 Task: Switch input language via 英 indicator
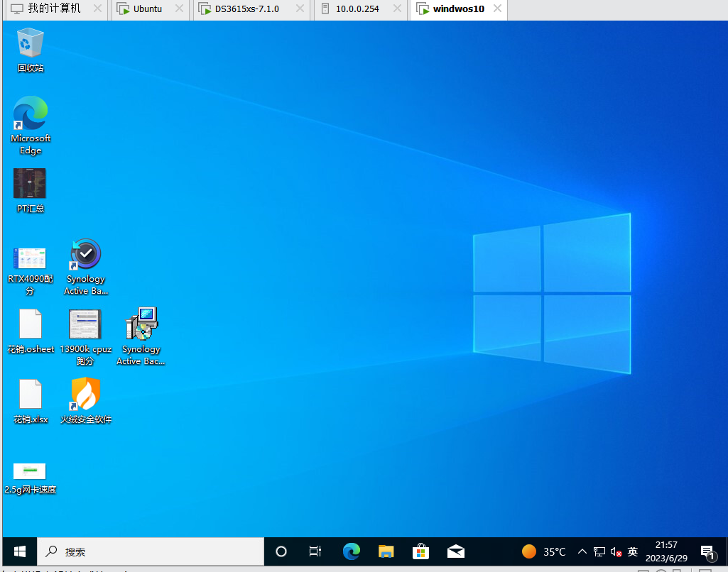pos(632,551)
